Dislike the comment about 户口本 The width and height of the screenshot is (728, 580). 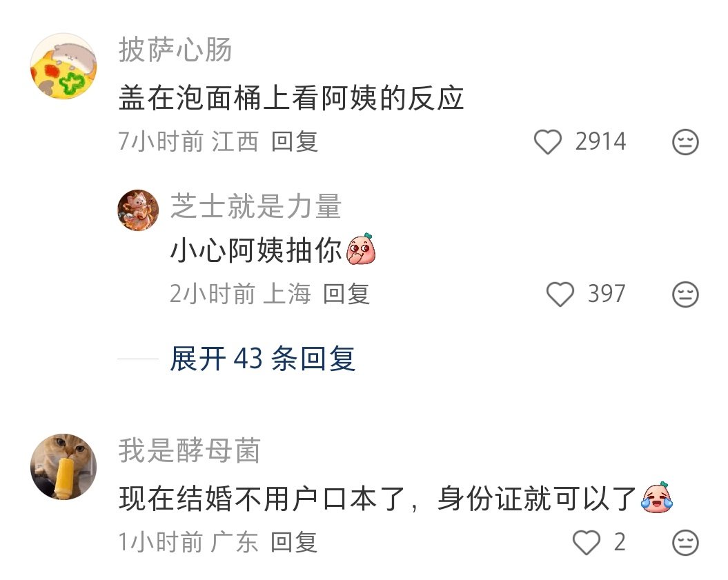pyautogui.click(x=685, y=543)
